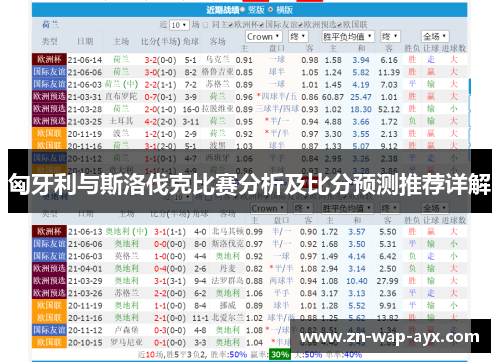Open the 土耳其 team link

121,121
